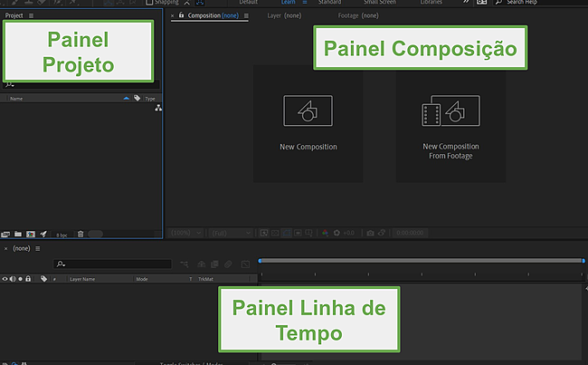Click the Motion Blur icon in timeline

tap(228, 264)
